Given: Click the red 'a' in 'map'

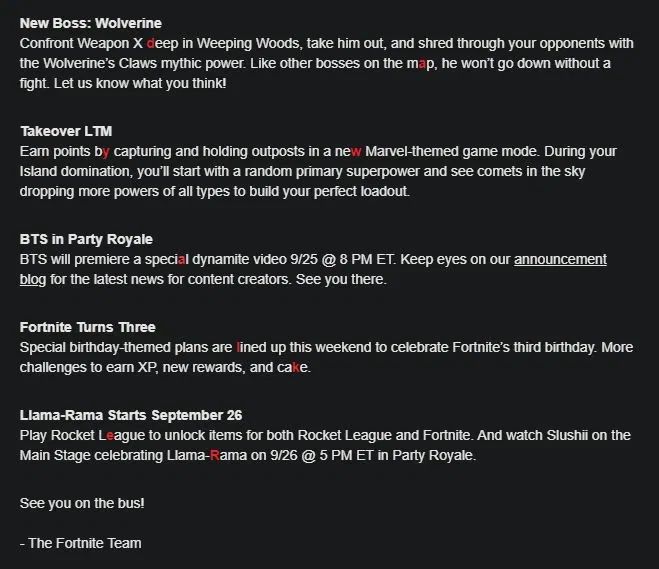Looking at the screenshot, I should [422, 64].
